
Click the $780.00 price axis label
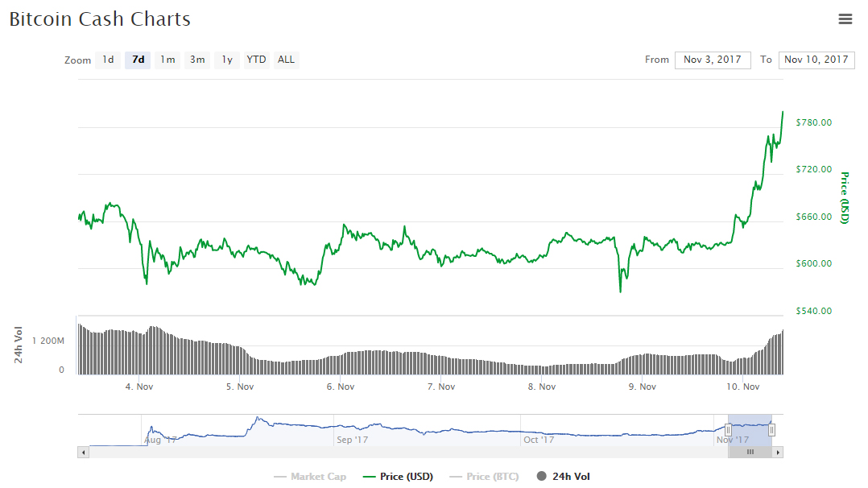click(x=814, y=122)
